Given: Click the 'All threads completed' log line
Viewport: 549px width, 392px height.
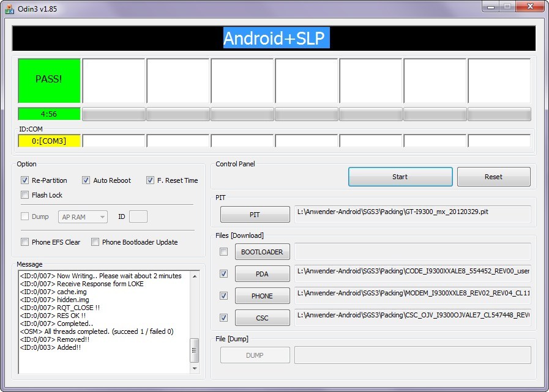Looking at the screenshot, I should (97, 331).
